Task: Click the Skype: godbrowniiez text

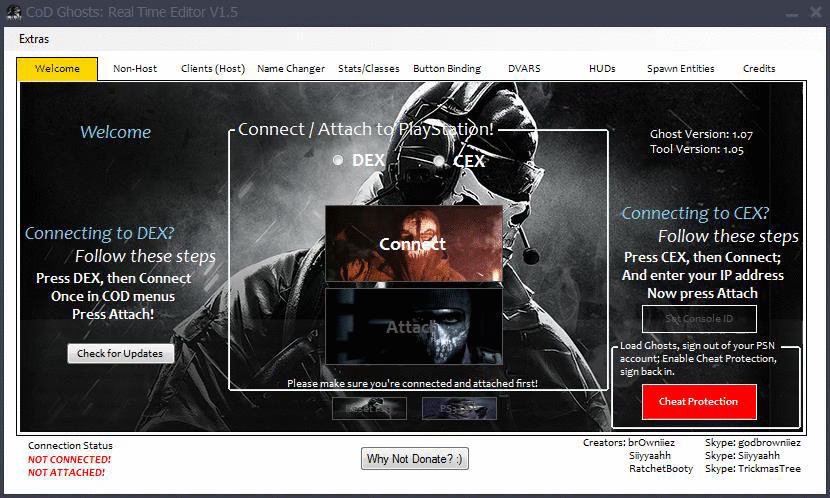Action: coord(753,442)
